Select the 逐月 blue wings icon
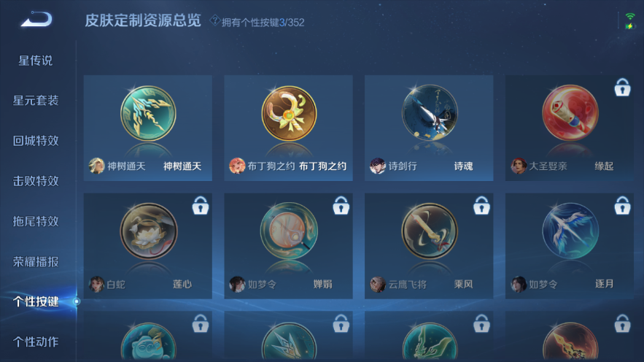The width and height of the screenshot is (644, 362). [570, 231]
